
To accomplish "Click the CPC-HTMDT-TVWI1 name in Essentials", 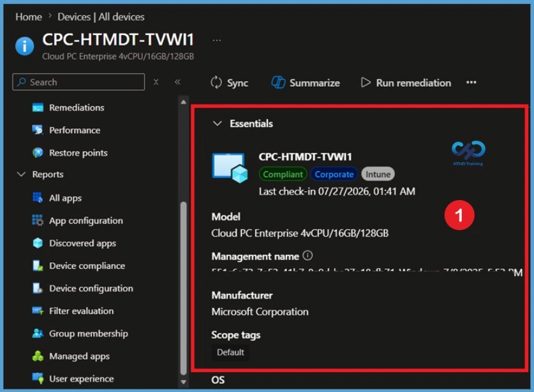I will 305,157.
